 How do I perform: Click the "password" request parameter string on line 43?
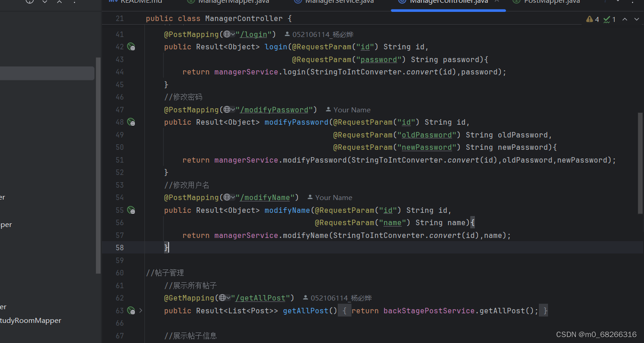(379, 59)
